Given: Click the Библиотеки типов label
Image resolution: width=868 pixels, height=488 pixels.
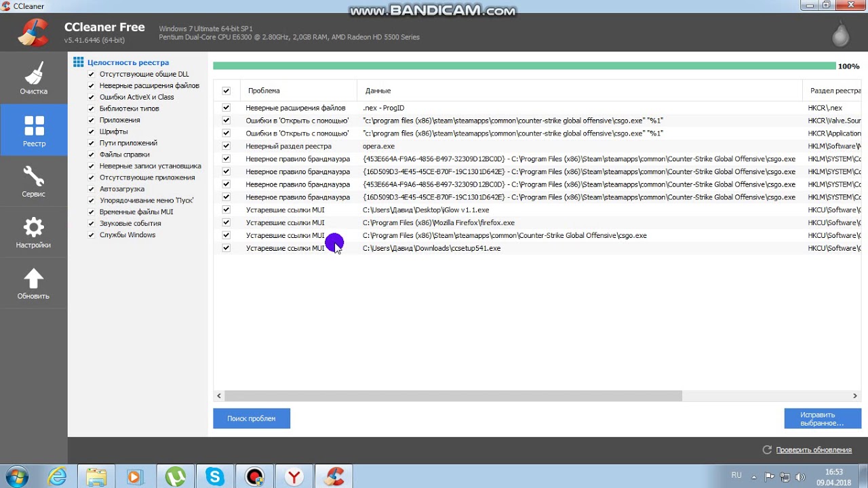Looking at the screenshot, I should (x=130, y=108).
